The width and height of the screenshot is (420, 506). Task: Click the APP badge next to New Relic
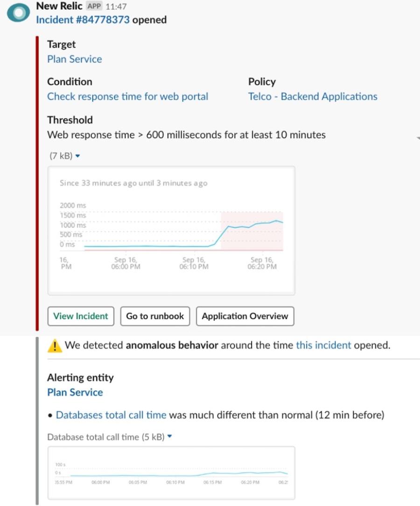[x=94, y=6]
